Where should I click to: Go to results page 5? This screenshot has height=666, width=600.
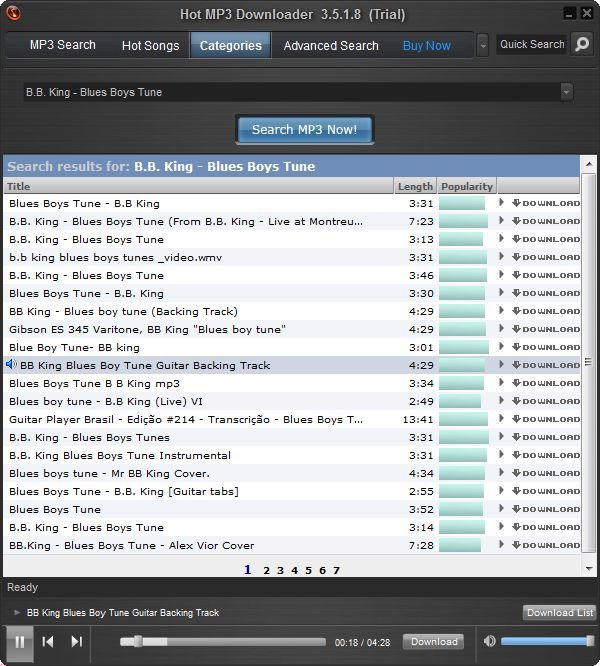(308, 570)
